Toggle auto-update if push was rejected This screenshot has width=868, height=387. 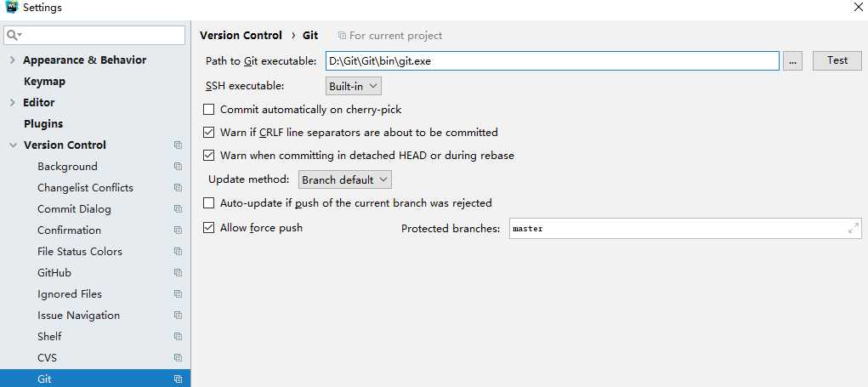[209, 203]
